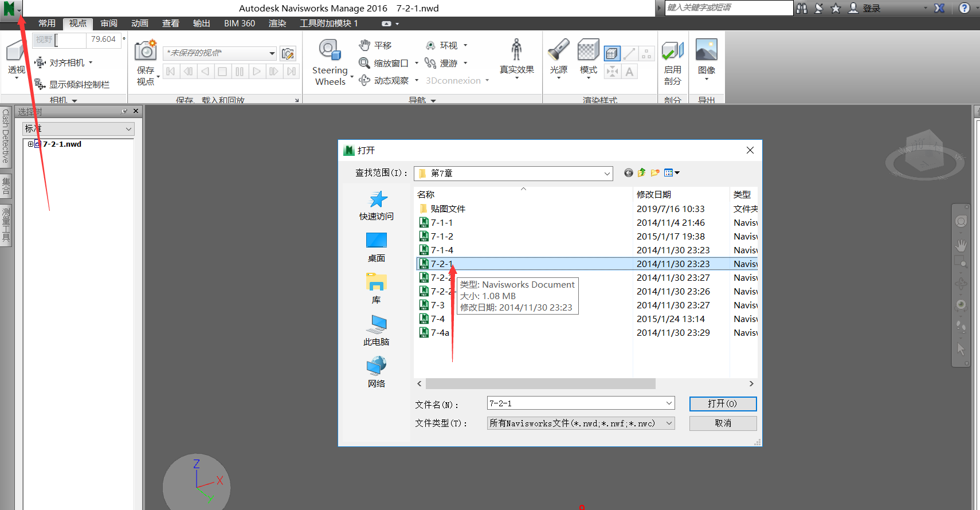Image resolution: width=980 pixels, height=510 pixels.
Task: Open the help question mark icon
Action: tap(965, 8)
